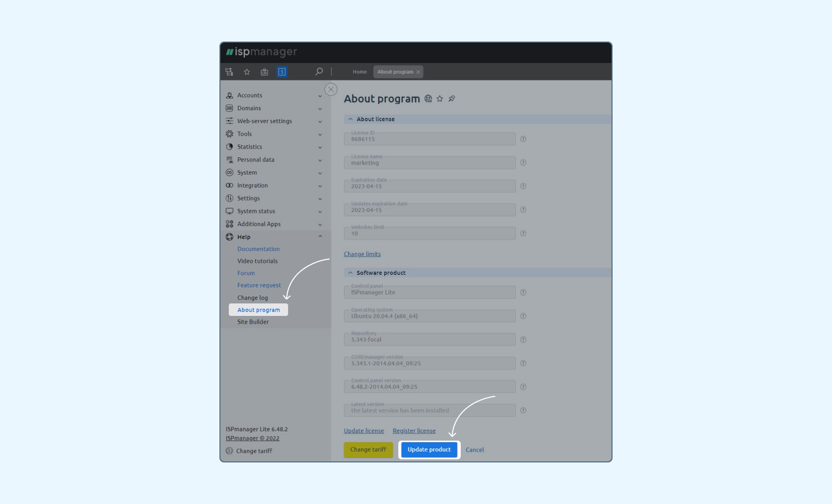832x504 pixels.
Task: Click the briefcase icon in top toolbar
Action: pos(264,72)
